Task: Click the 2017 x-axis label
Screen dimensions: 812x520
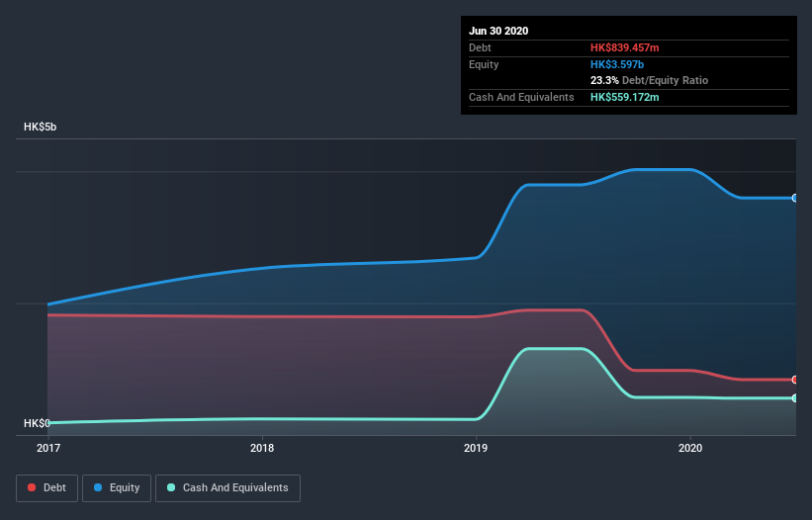Action: click(48, 448)
